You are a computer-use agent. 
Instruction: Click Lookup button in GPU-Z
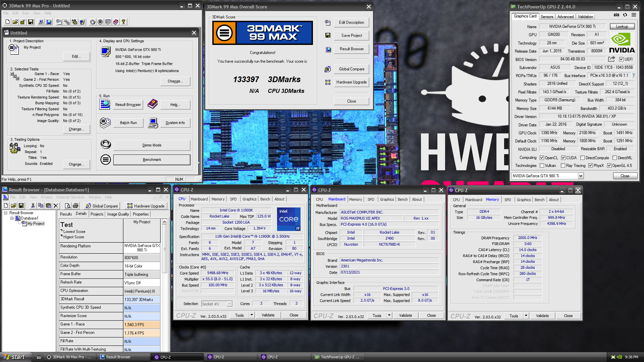pyautogui.click(x=622, y=26)
